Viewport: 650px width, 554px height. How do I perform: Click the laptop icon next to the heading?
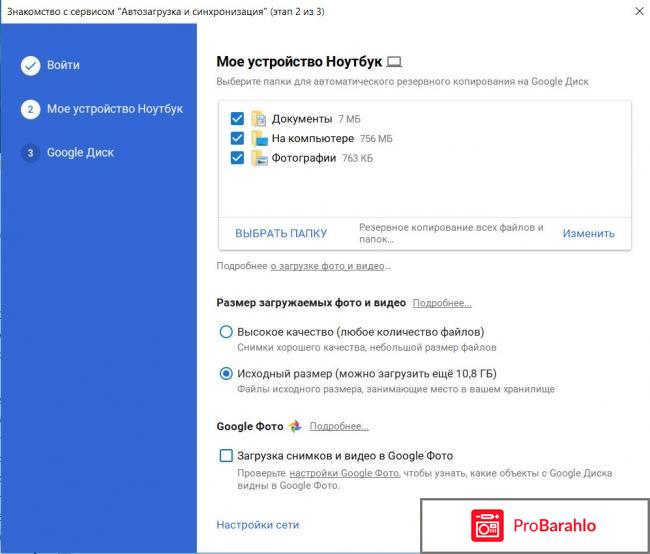[x=394, y=62]
